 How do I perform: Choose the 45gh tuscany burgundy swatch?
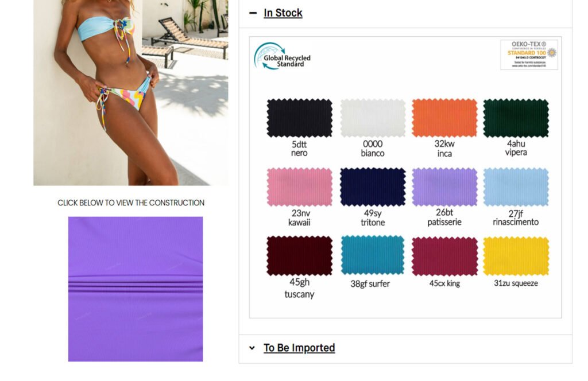pyautogui.click(x=299, y=256)
